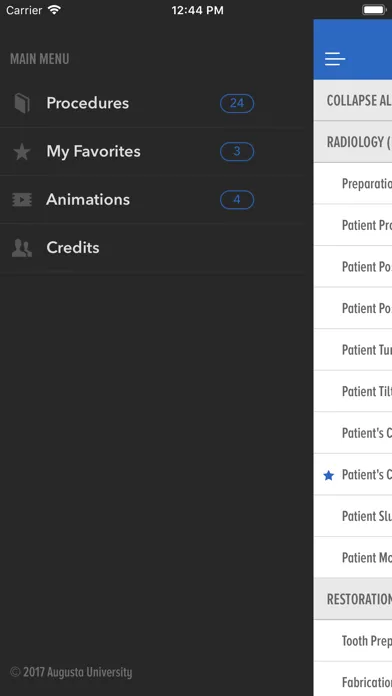
Task: Select the Preparation list item
Action: (353, 183)
